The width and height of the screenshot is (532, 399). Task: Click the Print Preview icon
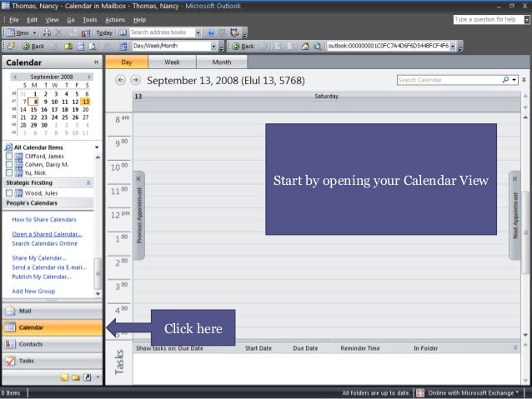coord(93,46)
